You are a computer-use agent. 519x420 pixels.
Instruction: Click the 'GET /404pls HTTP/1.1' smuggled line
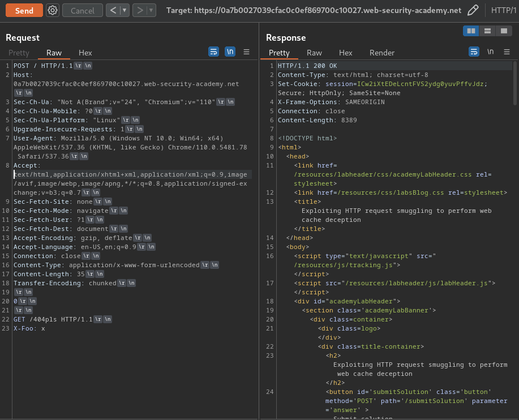[x=53, y=319]
